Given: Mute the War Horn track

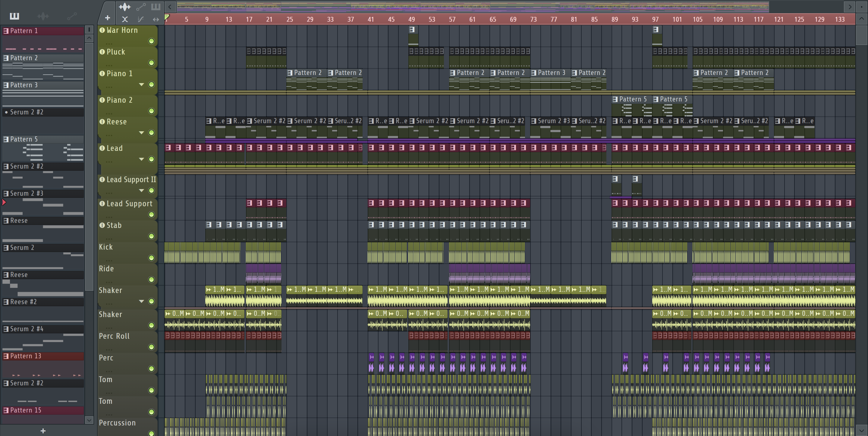Looking at the screenshot, I should (x=152, y=41).
